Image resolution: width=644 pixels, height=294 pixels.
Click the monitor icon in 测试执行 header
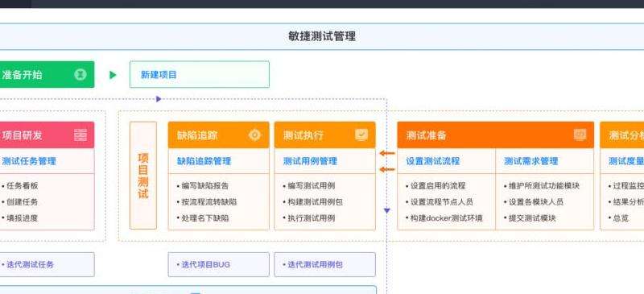click(x=361, y=135)
